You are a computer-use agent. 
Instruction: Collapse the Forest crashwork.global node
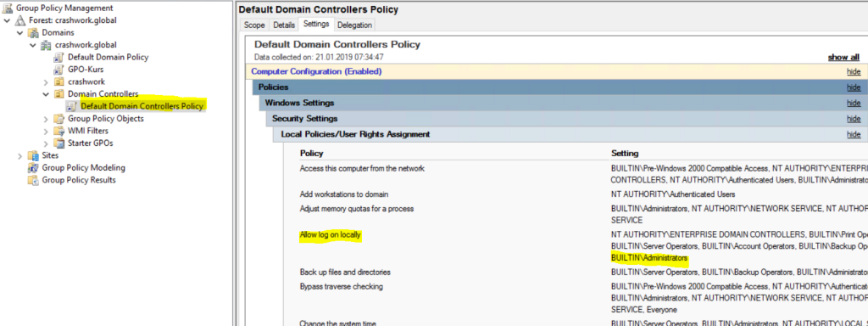point(7,20)
